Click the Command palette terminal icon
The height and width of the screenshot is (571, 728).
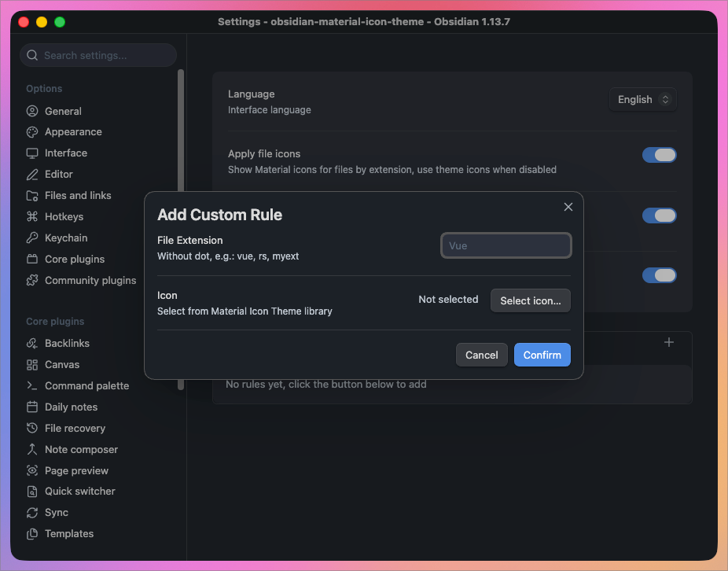pyautogui.click(x=32, y=385)
